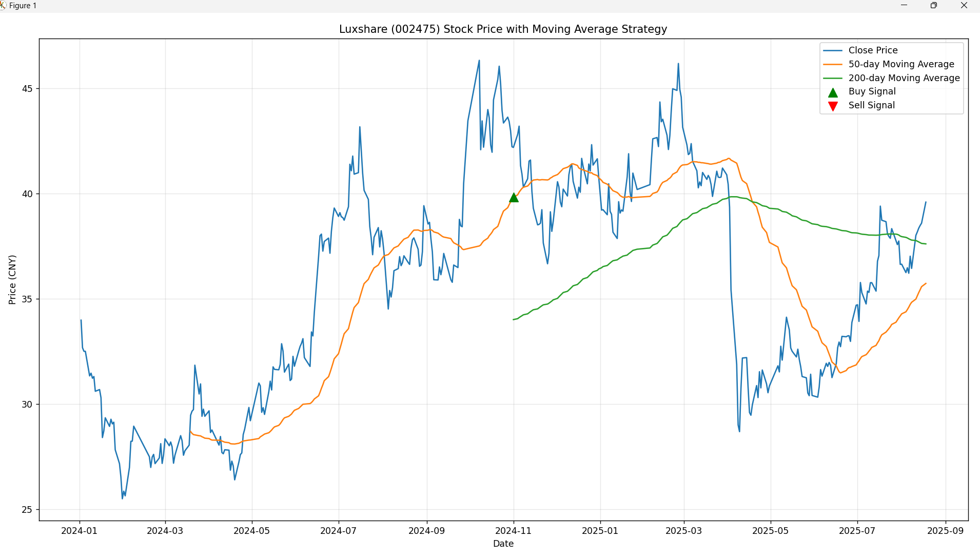Click the 2024-05 x-axis tick label
This screenshot has width=980, height=557.
point(251,531)
